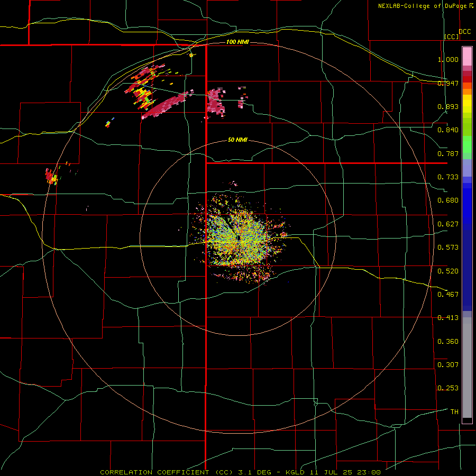Pick the light pink top segment of the color bar
This screenshot has height=476, width=476.
pyautogui.click(x=467, y=57)
